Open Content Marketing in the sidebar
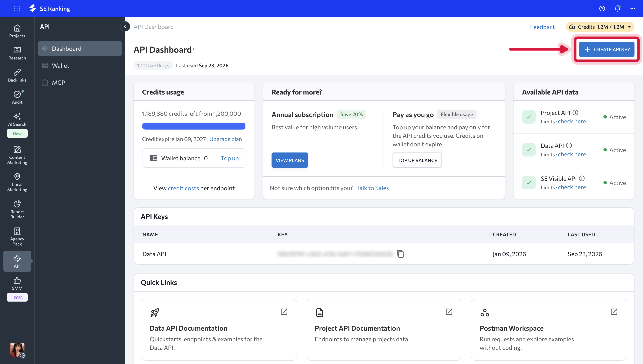Viewport: 643px width, 364px height. coord(17,155)
